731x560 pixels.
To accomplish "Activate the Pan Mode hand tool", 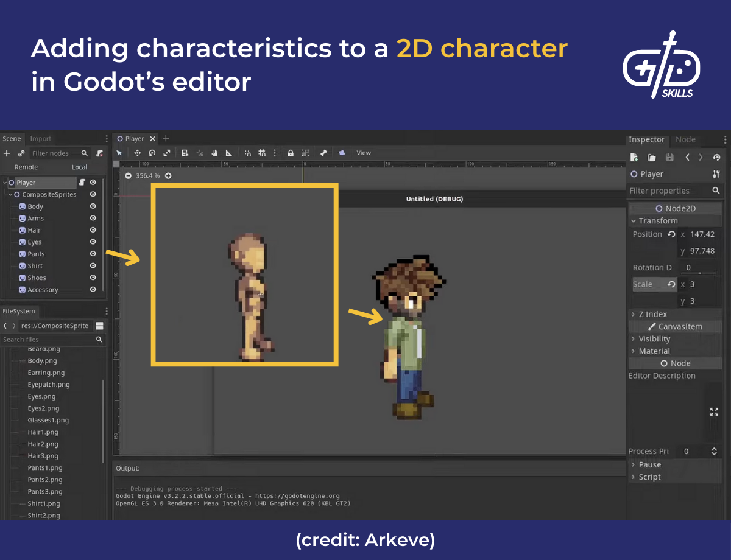I will (214, 153).
